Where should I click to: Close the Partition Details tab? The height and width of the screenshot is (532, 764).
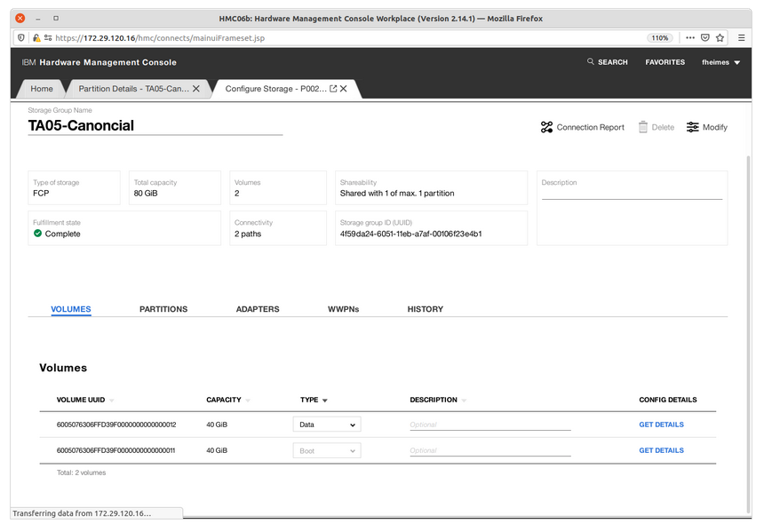pyautogui.click(x=196, y=89)
